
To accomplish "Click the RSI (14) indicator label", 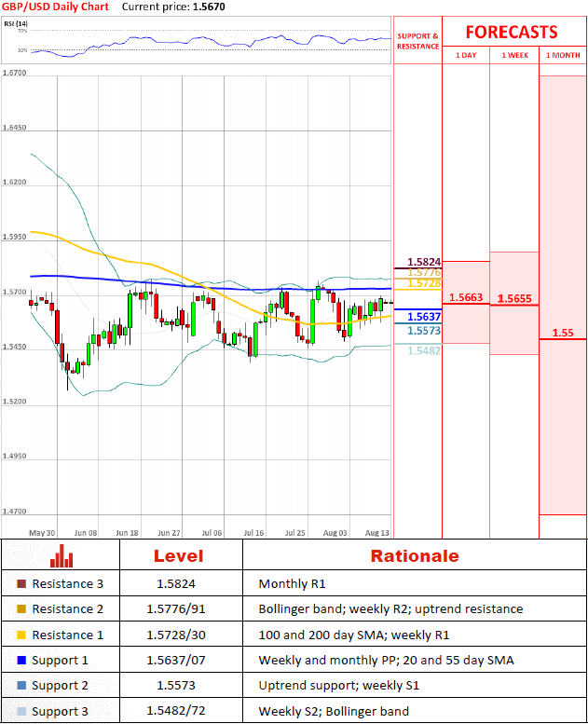I will (16, 23).
